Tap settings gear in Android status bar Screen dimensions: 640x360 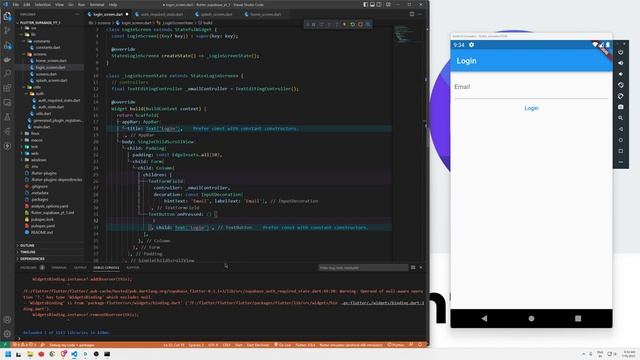click(471, 45)
